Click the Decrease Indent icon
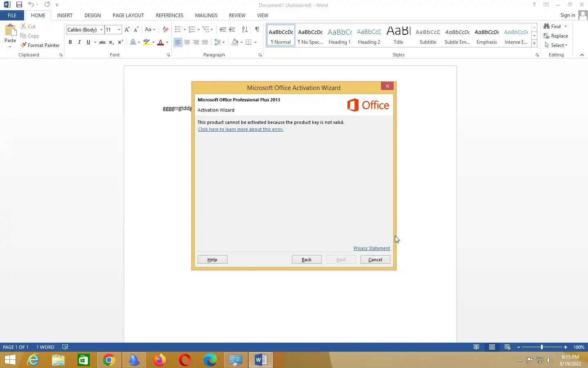Screen dimensions: 588x368 (x=223, y=29)
